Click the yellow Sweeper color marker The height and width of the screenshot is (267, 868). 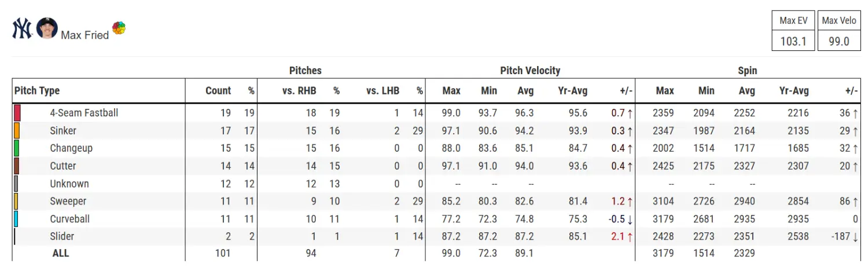pos(16,201)
